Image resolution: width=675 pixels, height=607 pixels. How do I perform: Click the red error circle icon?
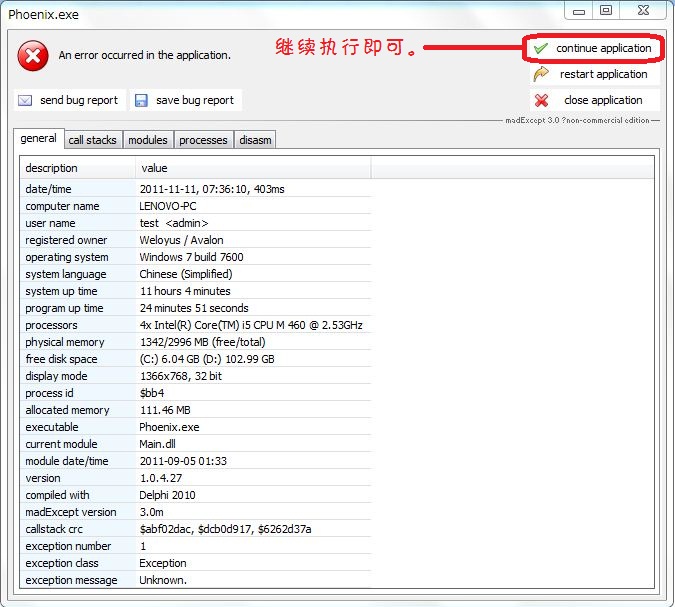[x=33, y=56]
